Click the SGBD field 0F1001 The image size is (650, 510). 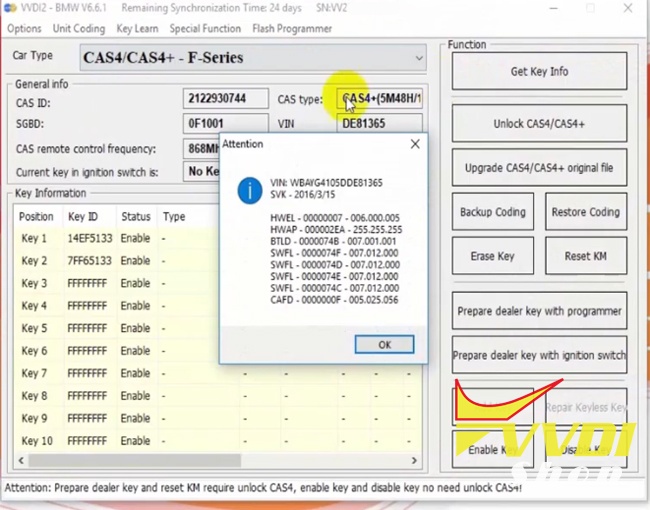tap(226, 124)
